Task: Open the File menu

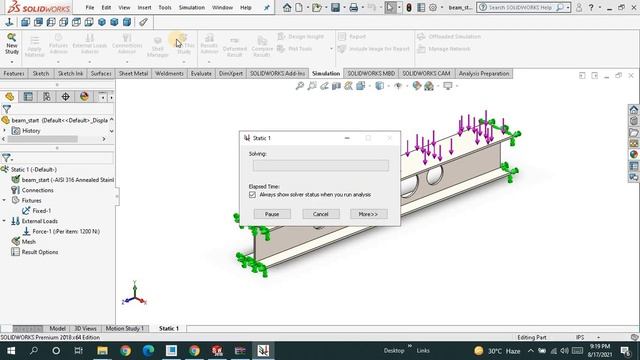Action: 90,7
